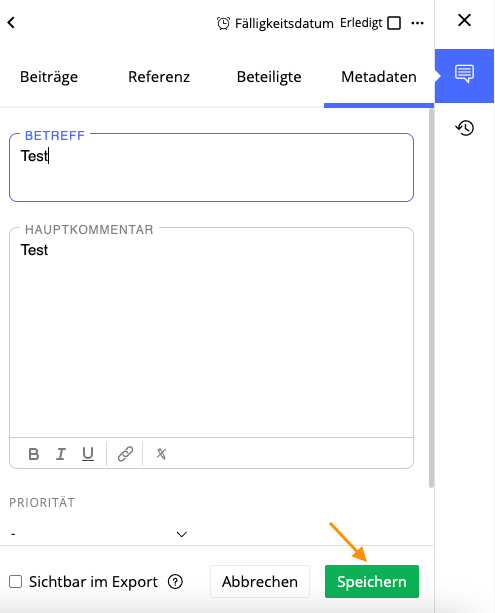Open the Beteiligte tab
The width and height of the screenshot is (495, 613).
coord(269,77)
